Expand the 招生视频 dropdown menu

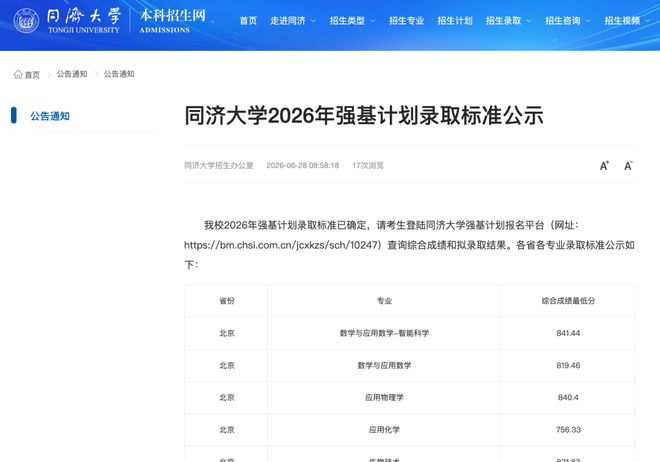[627, 21]
